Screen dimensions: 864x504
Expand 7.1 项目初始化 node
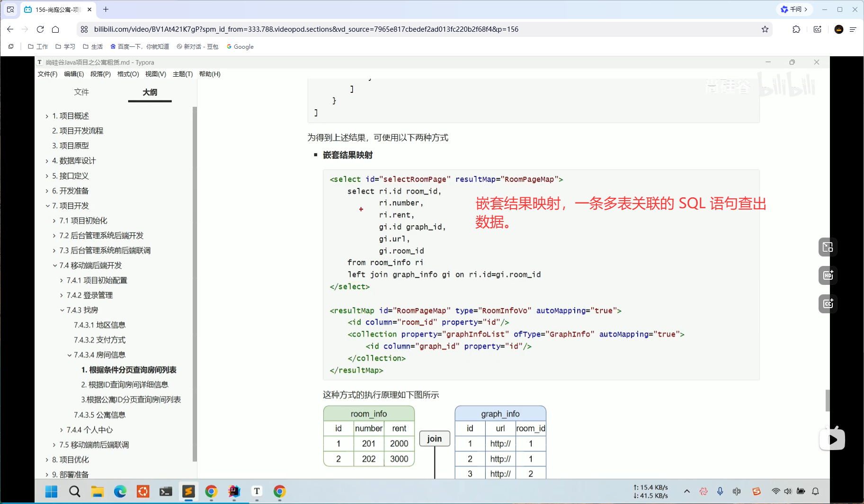coord(54,221)
